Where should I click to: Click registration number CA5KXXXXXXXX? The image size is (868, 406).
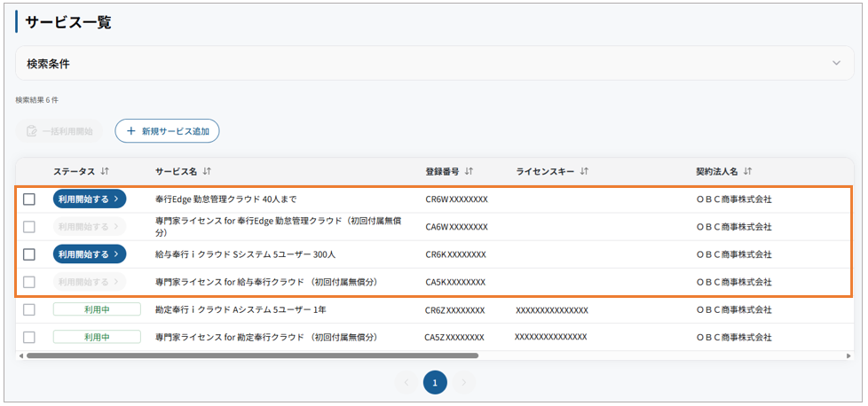(x=455, y=282)
